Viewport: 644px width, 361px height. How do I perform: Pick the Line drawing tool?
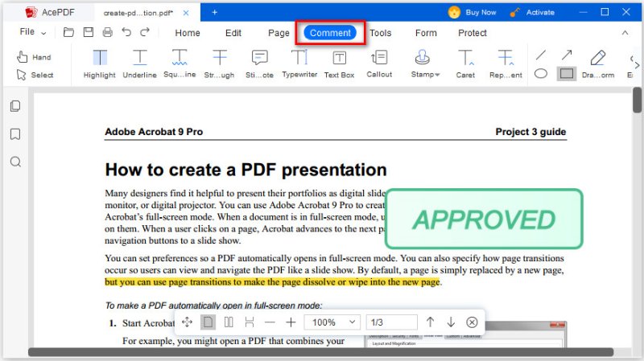541,55
